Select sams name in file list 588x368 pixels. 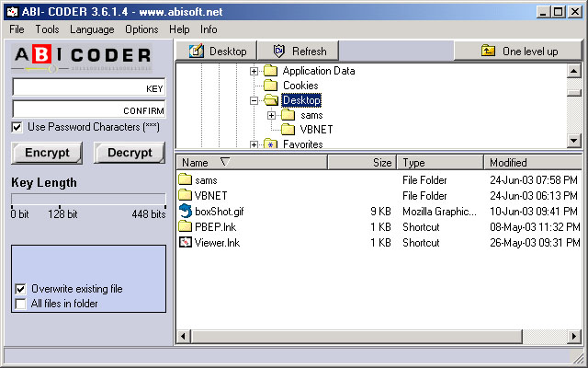(206, 180)
